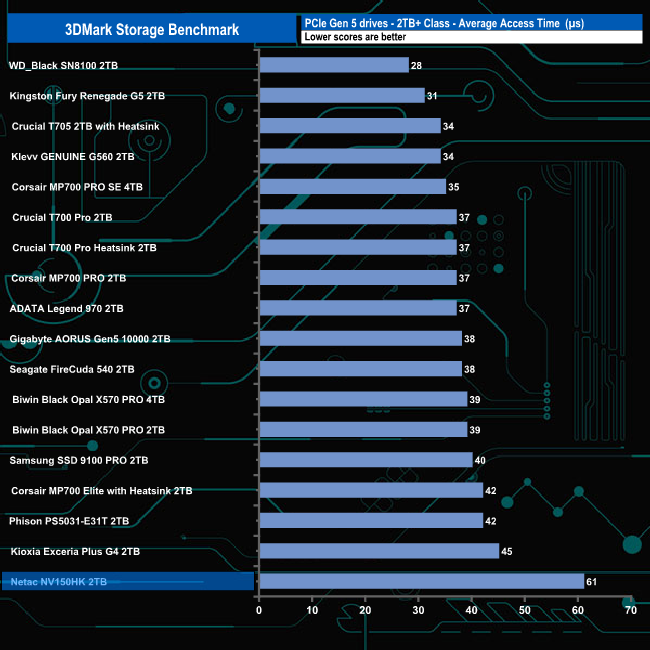650x650 pixels.
Task: Click the value '45' beside the Kioxia bar
Action: click(507, 551)
